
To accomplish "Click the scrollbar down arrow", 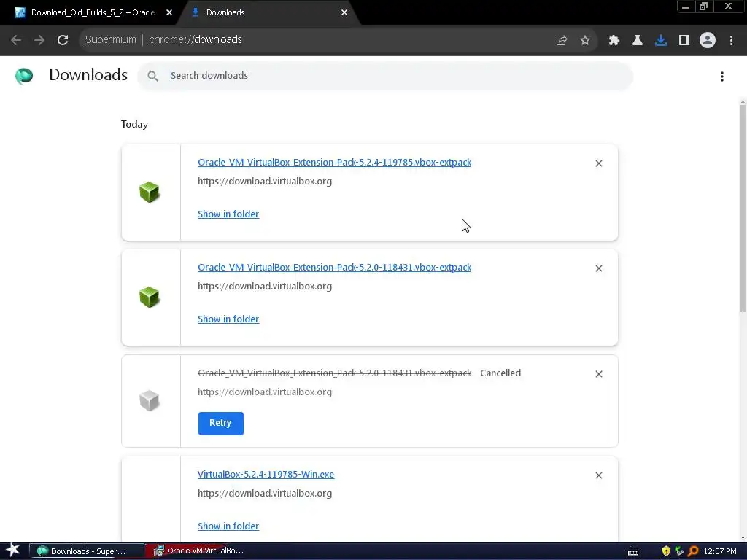I will click(743, 538).
